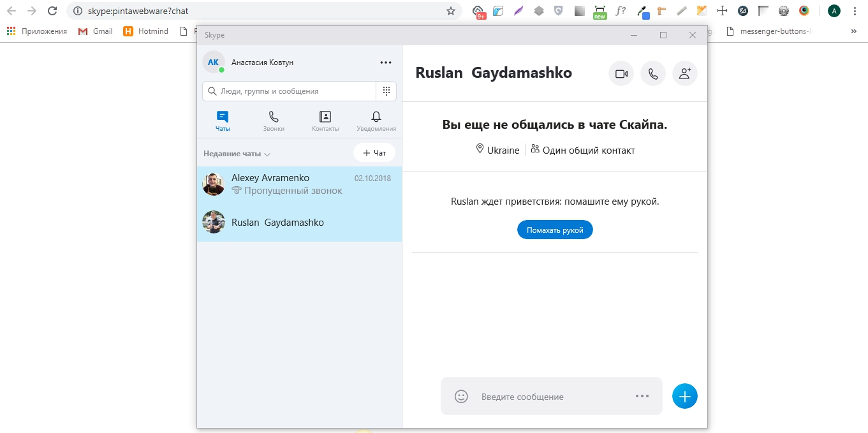
Task: Open the Skype dial pad
Action: (386, 91)
